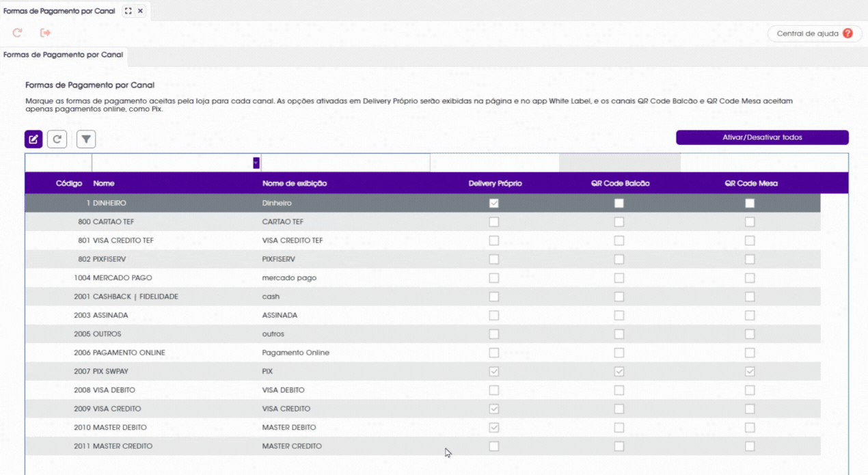868x475 pixels.
Task: Click Delivery Próprio column header
Action: click(495, 183)
